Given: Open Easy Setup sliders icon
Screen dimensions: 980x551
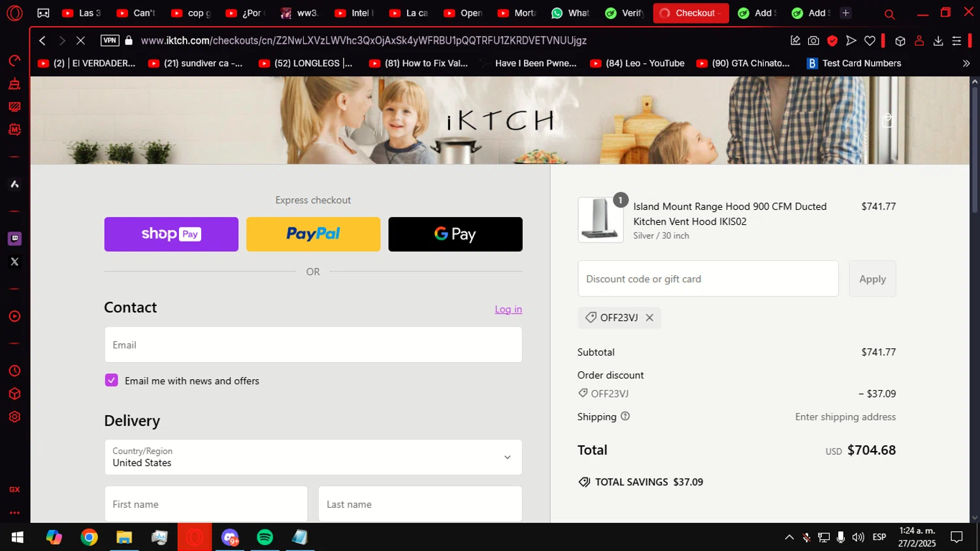Looking at the screenshot, I should point(956,41).
